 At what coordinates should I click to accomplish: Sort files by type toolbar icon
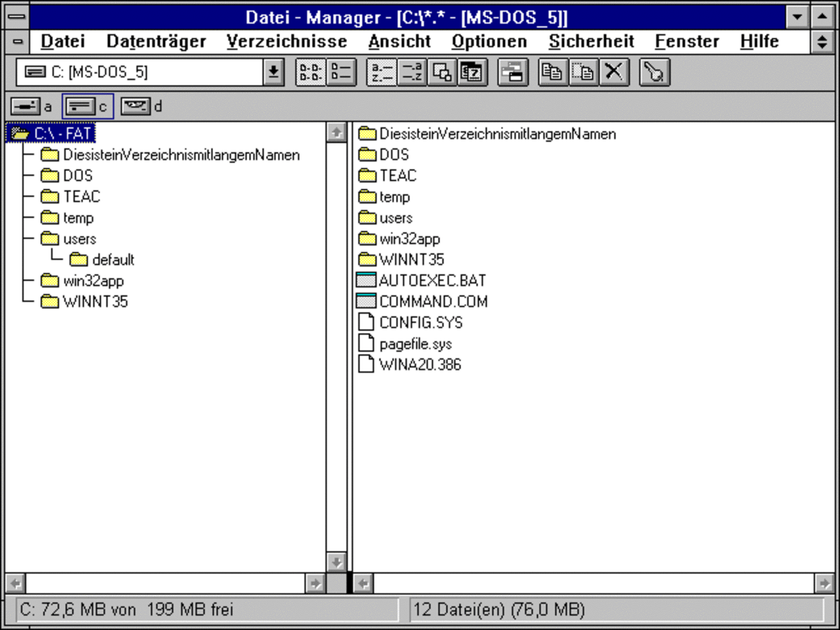[x=412, y=72]
